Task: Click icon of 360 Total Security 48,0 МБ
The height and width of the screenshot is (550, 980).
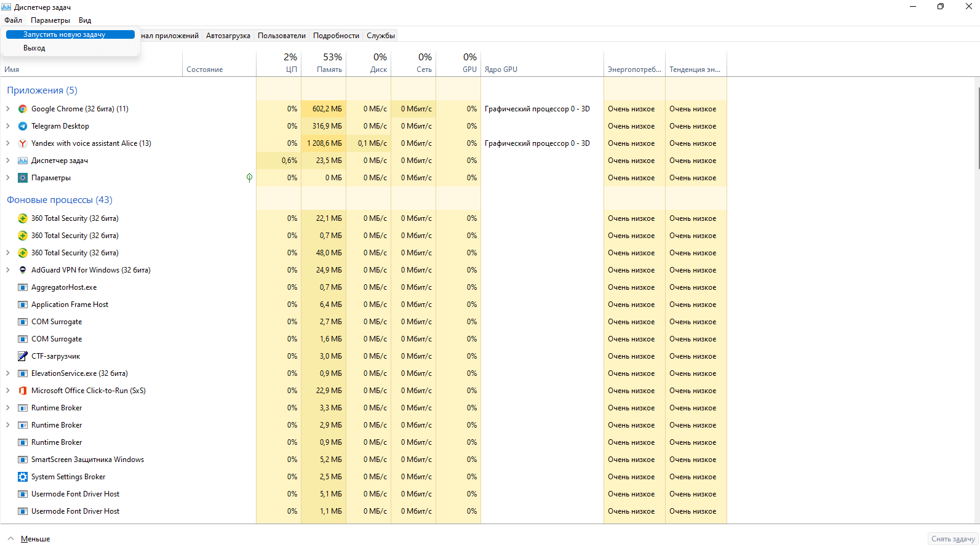Action: coord(23,253)
